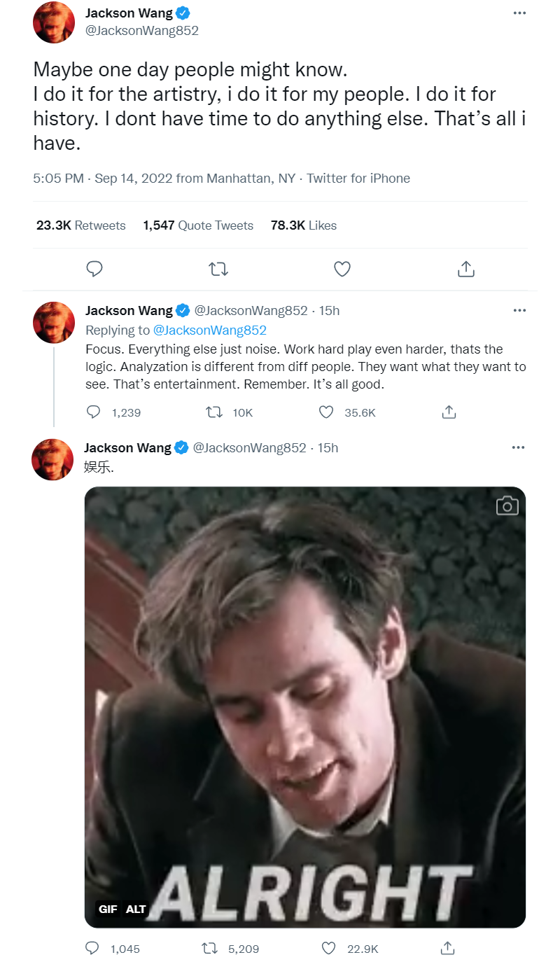Reply to the "Focus" tweet
This screenshot has height=962, width=560.
click(94, 412)
